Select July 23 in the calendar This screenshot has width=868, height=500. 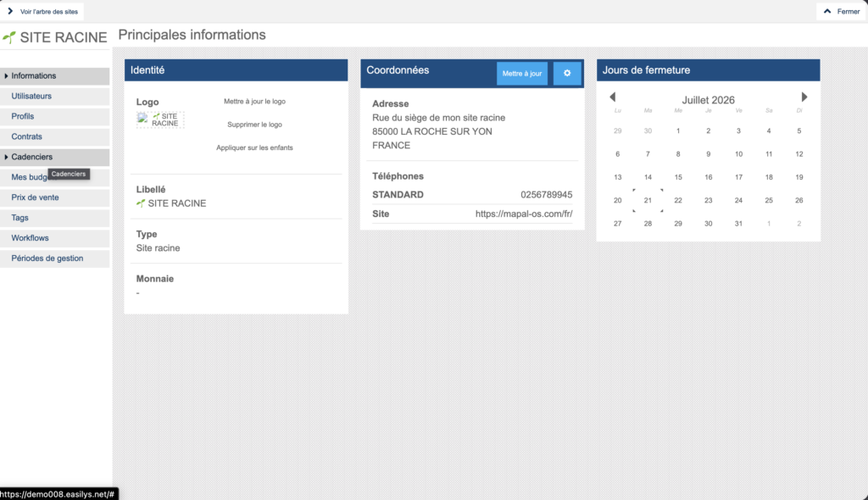[x=708, y=201]
